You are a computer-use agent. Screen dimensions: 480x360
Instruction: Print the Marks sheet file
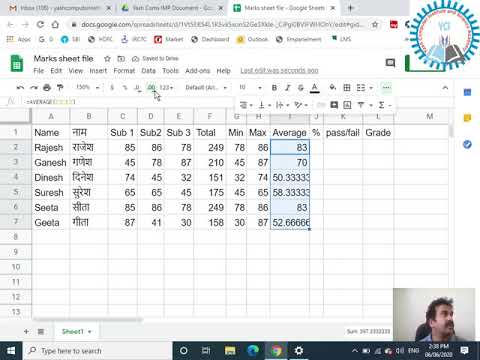47,88
